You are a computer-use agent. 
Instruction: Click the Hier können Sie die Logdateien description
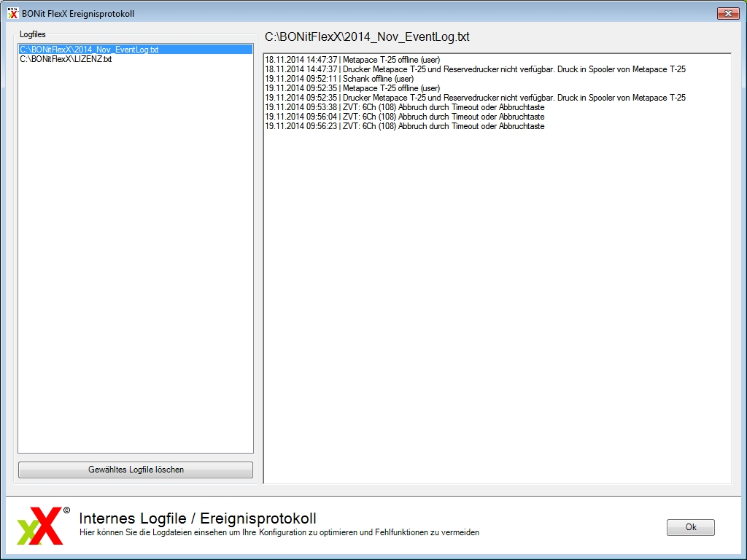click(279, 532)
